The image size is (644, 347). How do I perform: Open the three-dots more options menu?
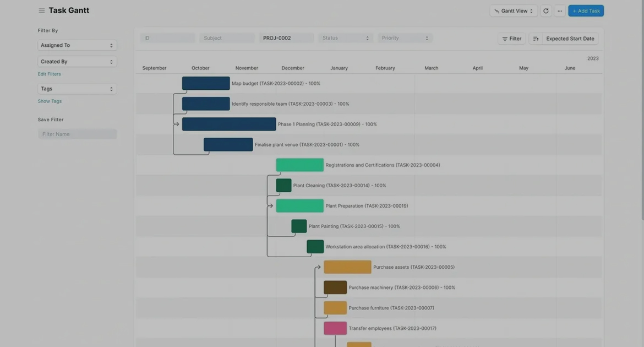pos(560,11)
